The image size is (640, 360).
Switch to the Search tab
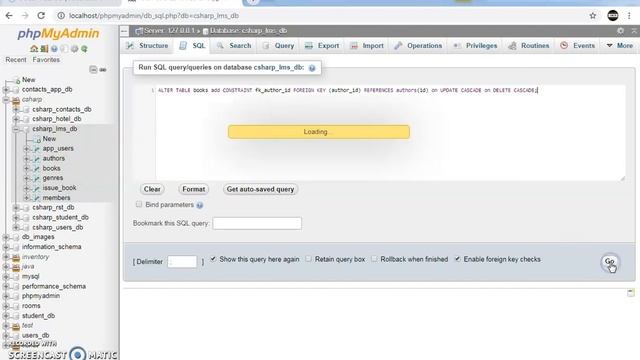(x=234, y=45)
